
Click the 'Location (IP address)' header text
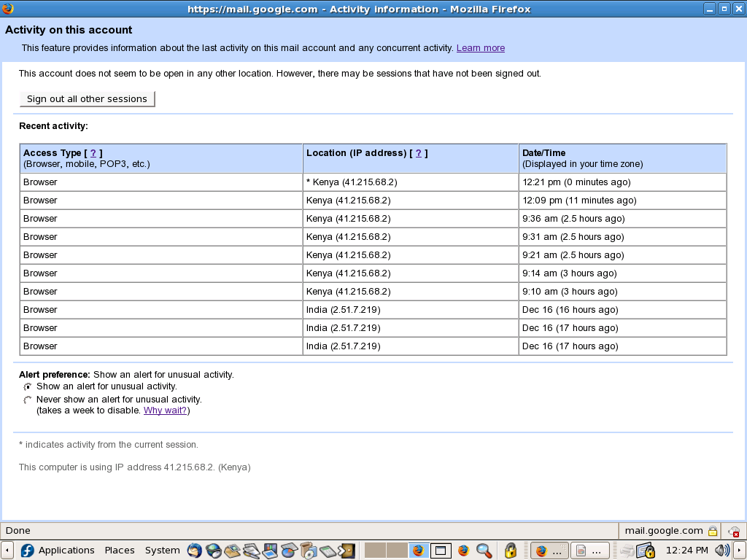(356, 153)
